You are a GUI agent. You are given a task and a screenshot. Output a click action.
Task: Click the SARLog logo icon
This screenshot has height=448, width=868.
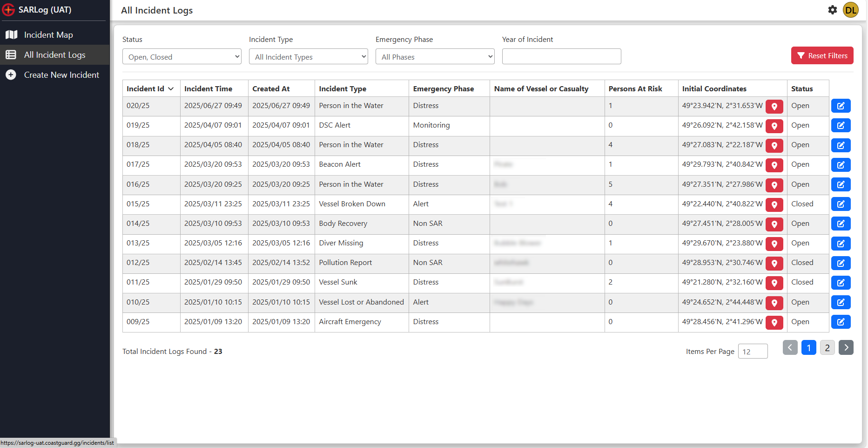coord(9,10)
